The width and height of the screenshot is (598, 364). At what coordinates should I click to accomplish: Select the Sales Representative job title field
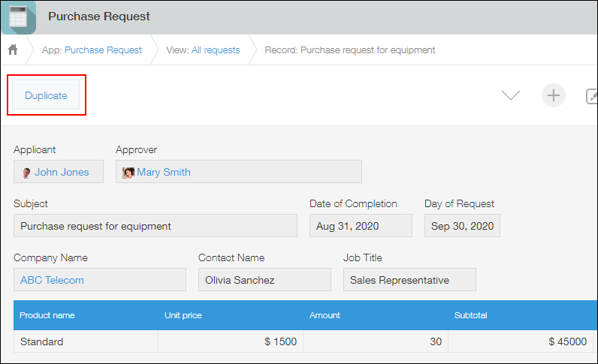(409, 280)
